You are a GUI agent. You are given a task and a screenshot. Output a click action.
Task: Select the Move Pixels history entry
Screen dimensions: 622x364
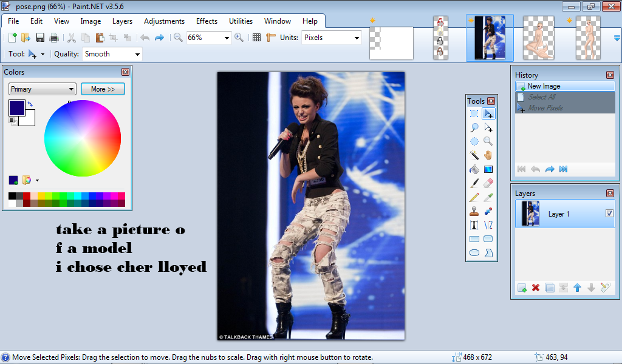[x=565, y=108]
